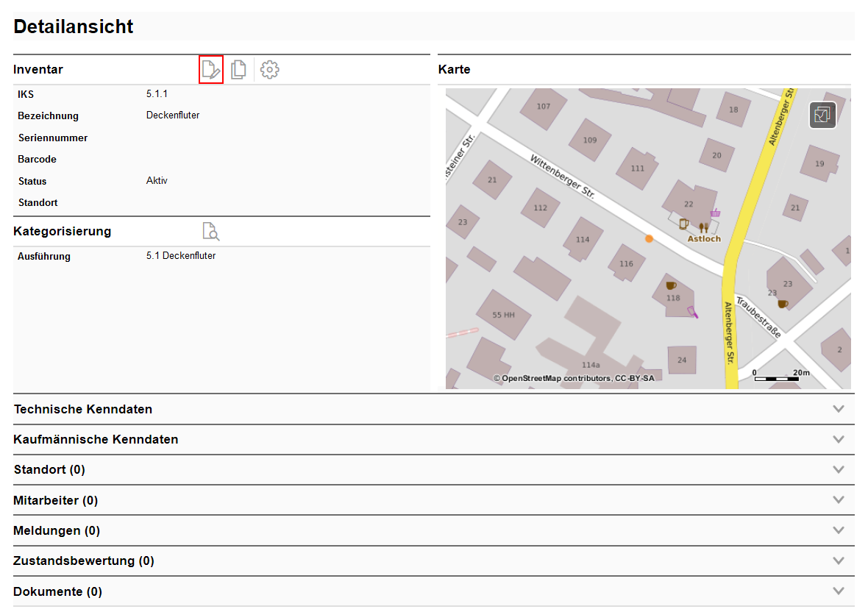868x612 pixels.
Task: Open the Meldungen (0) section header
Action: 57,530
